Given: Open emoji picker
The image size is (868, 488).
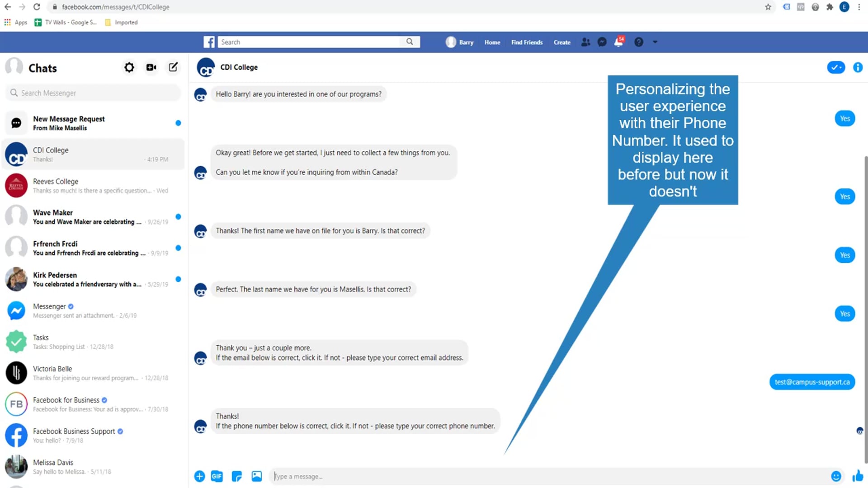Looking at the screenshot, I should (836, 476).
